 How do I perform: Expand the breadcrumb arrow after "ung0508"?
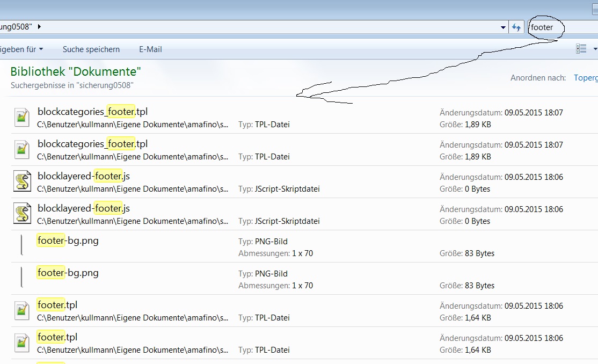(x=39, y=27)
